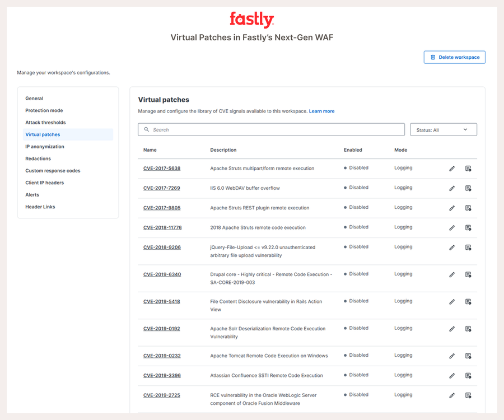This screenshot has width=504, height=420.
Task: Open the CVE-2019-5418 patch link
Action: point(162,301)
